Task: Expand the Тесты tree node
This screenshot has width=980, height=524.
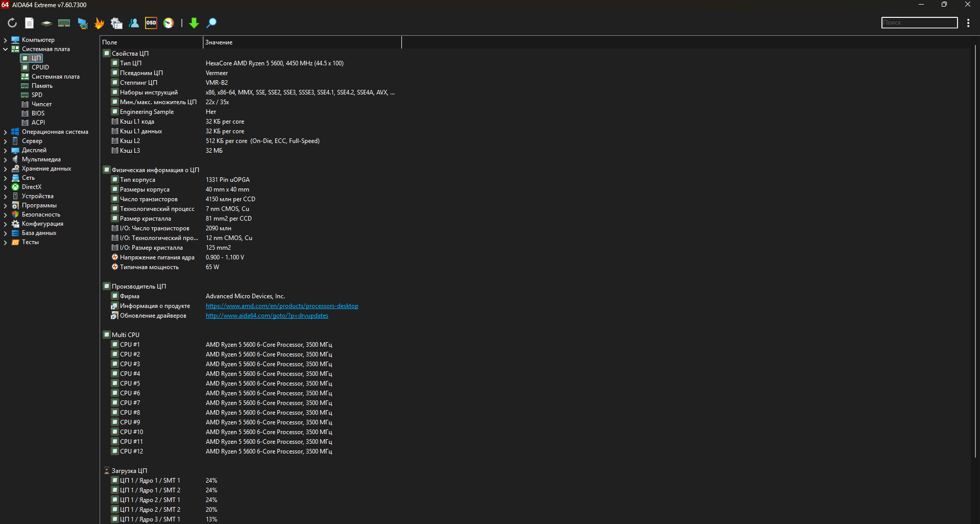Action: coord(5,242)
